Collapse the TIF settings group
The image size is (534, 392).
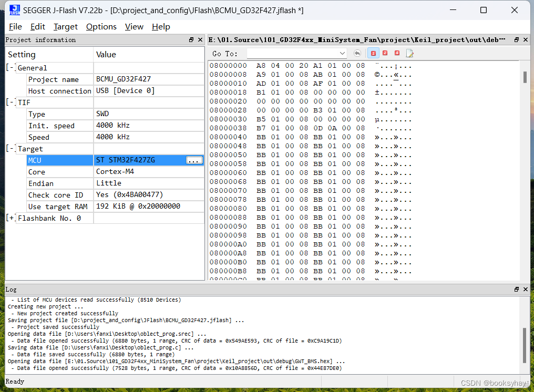(11, 102)
